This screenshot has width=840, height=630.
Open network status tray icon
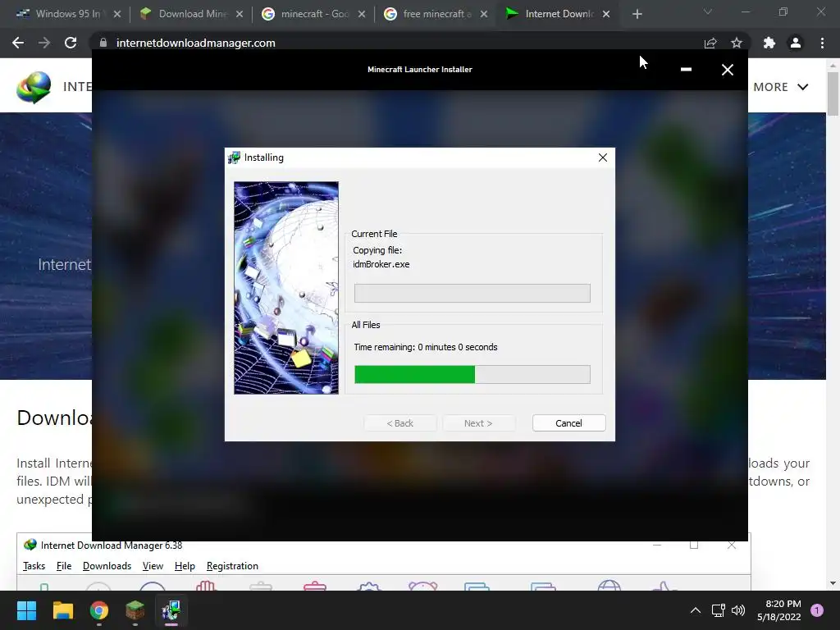718,610
